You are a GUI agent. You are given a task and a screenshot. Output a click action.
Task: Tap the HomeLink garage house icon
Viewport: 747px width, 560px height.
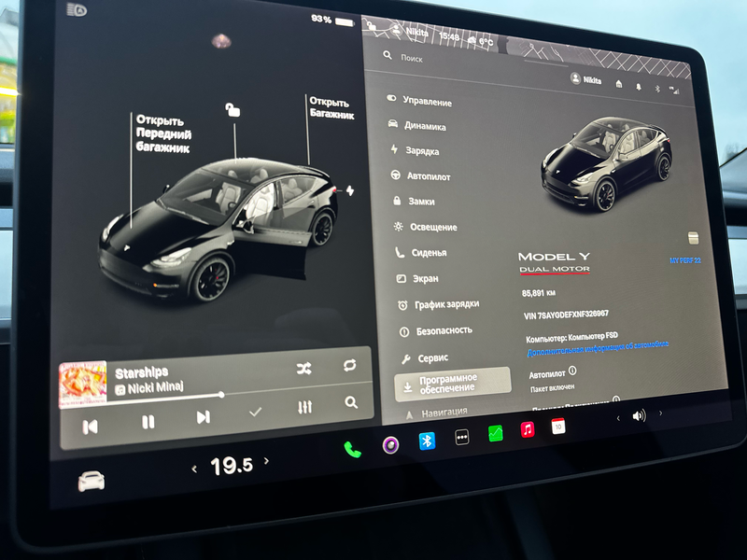pyautogui.click(x=619, y=84)
